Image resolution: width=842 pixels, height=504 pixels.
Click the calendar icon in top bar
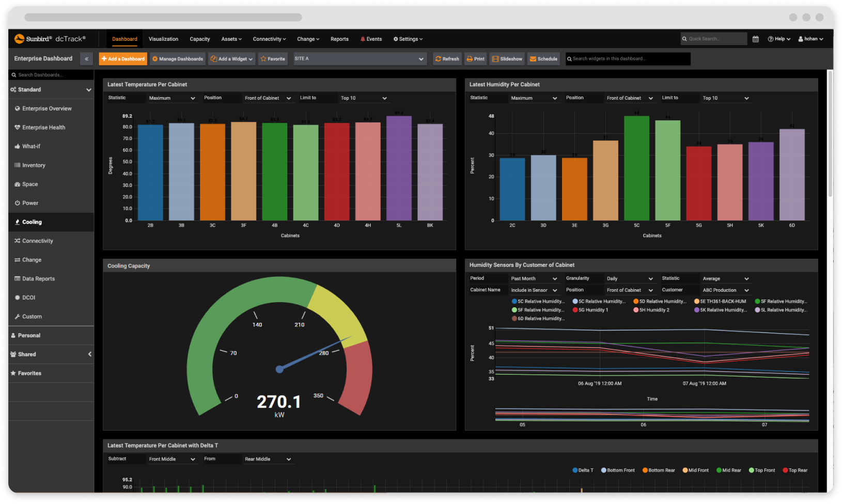(x=755, y=39)
